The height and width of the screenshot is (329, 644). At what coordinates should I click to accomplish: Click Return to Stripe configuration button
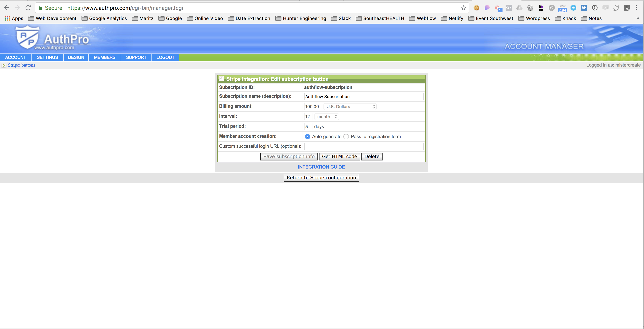321,178
